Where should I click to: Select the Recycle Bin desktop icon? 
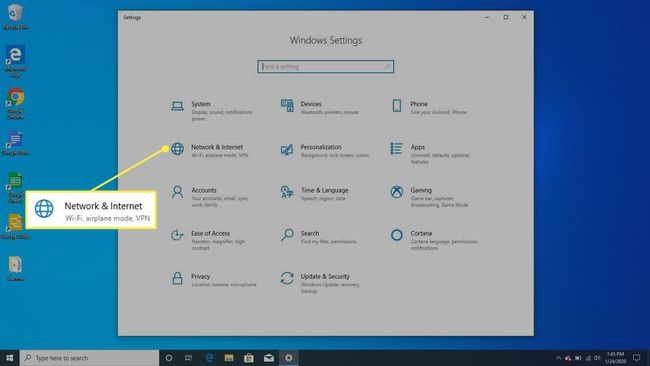tap(15, 17)
